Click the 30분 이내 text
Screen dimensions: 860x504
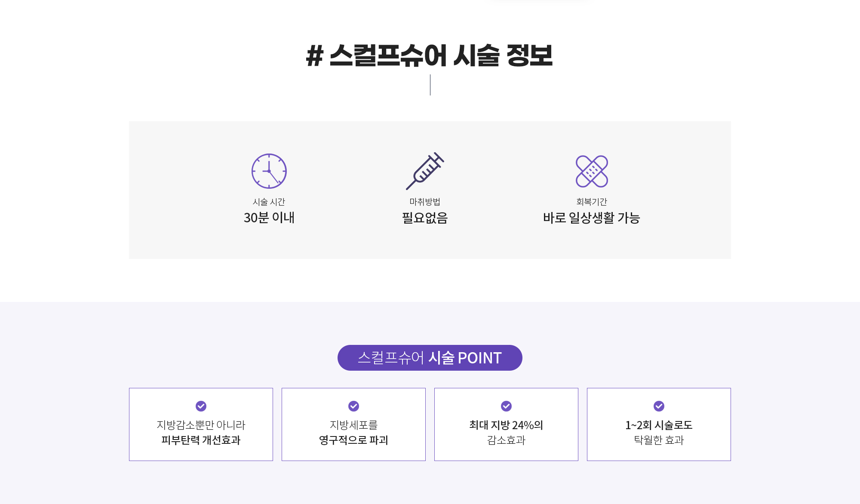coord(269,218)
